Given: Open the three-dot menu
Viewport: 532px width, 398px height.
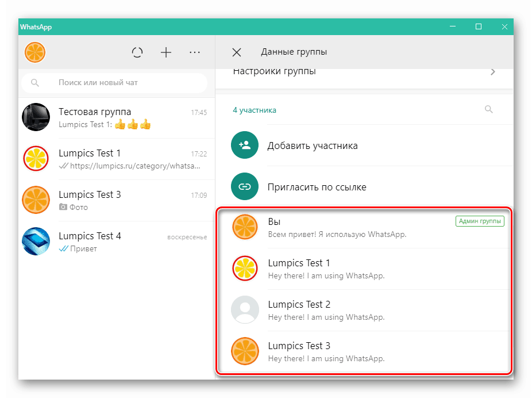Looking at the screenshot, I should point(195,52).
